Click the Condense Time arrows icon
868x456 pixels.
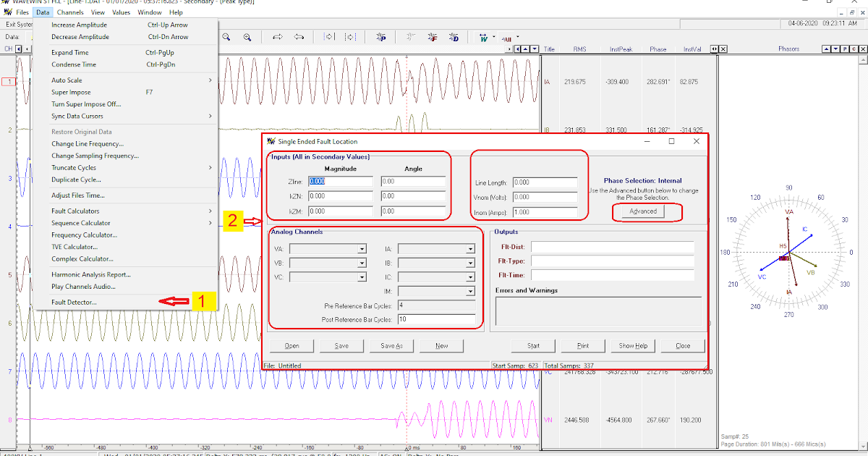pos(300,37)
